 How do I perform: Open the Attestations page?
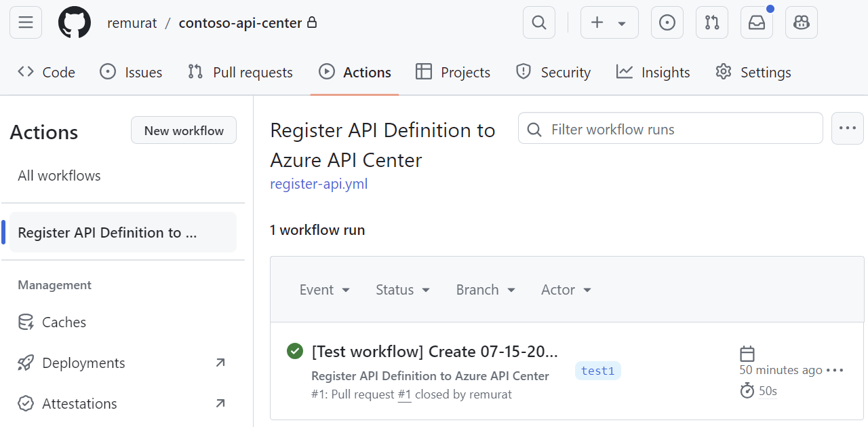pos(80,403)
